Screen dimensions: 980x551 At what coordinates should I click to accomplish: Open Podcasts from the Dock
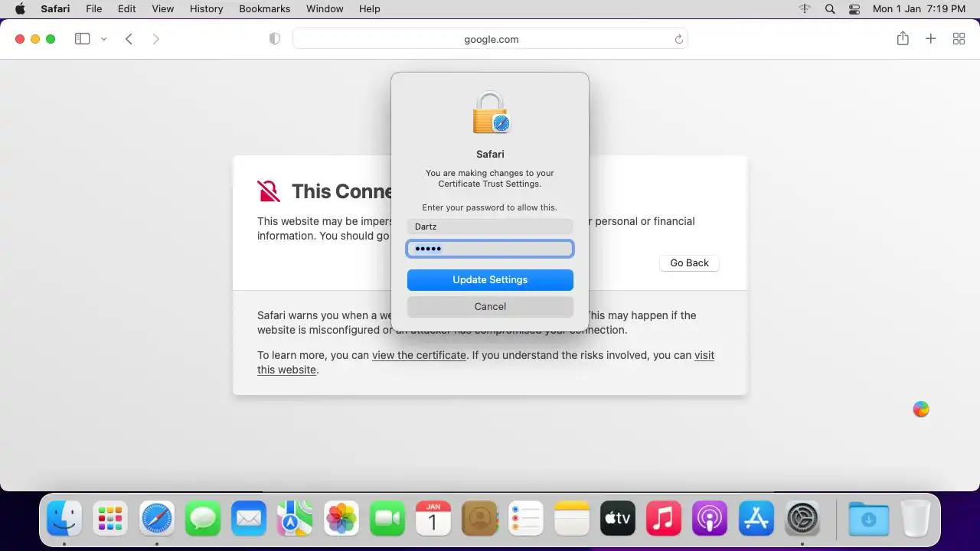point(710,519)
